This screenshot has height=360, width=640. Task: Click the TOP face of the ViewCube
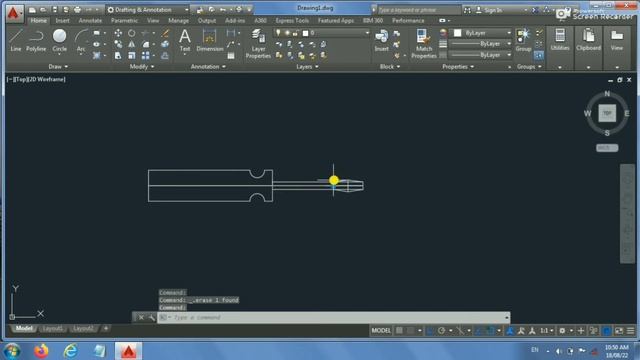(607, 113)
